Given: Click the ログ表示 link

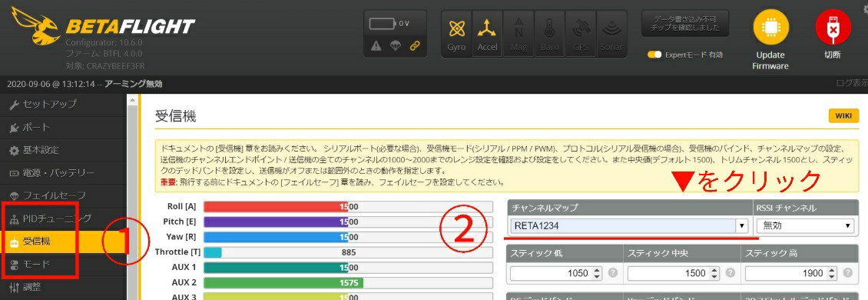Looking at the screenshot, I should pos(852,84).
